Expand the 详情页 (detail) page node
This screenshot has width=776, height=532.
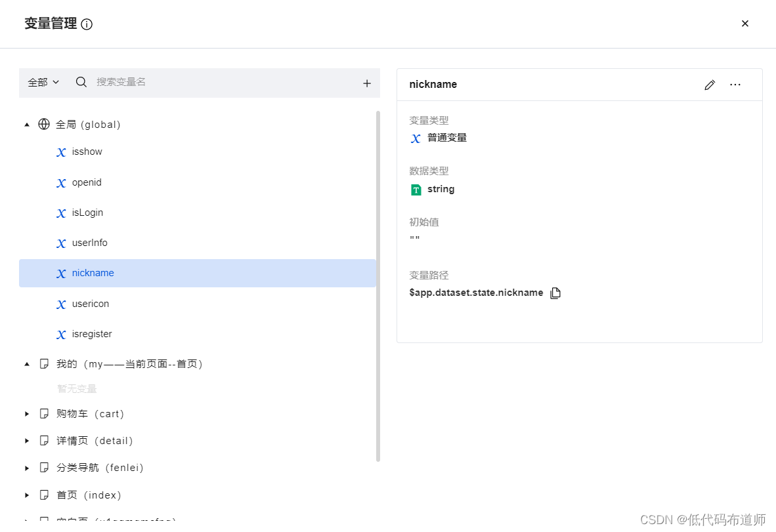tap(27, 441)
